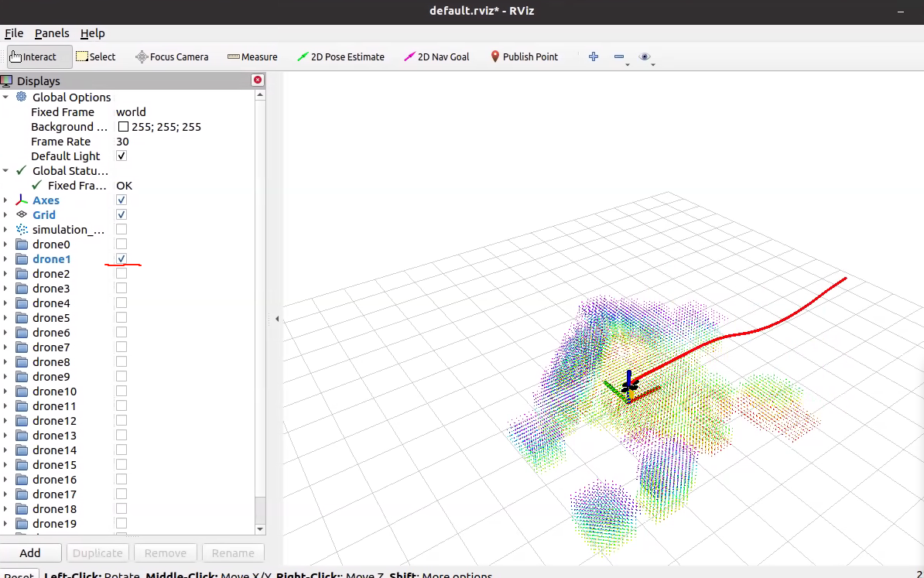Click the drone10 folder icon
Viewport: 924px width, 578px height.
coord(22,392)
